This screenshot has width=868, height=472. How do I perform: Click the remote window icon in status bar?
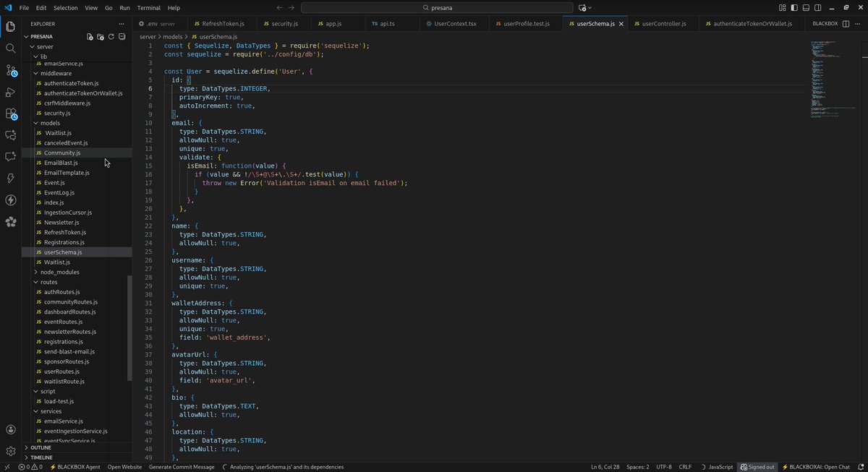point(8,467)
